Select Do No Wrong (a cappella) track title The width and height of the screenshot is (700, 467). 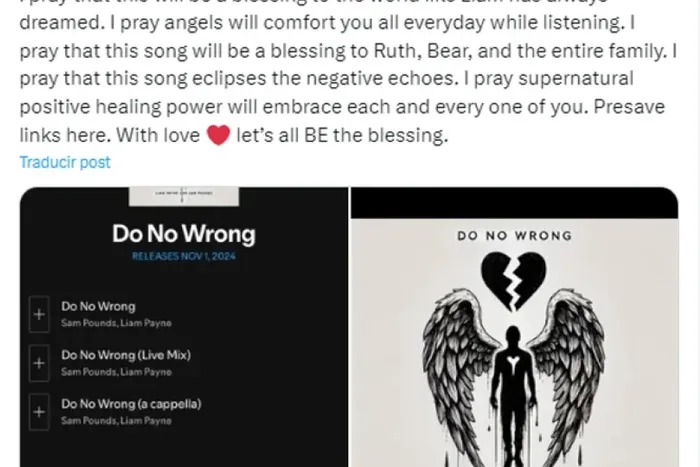pos(131,404)
